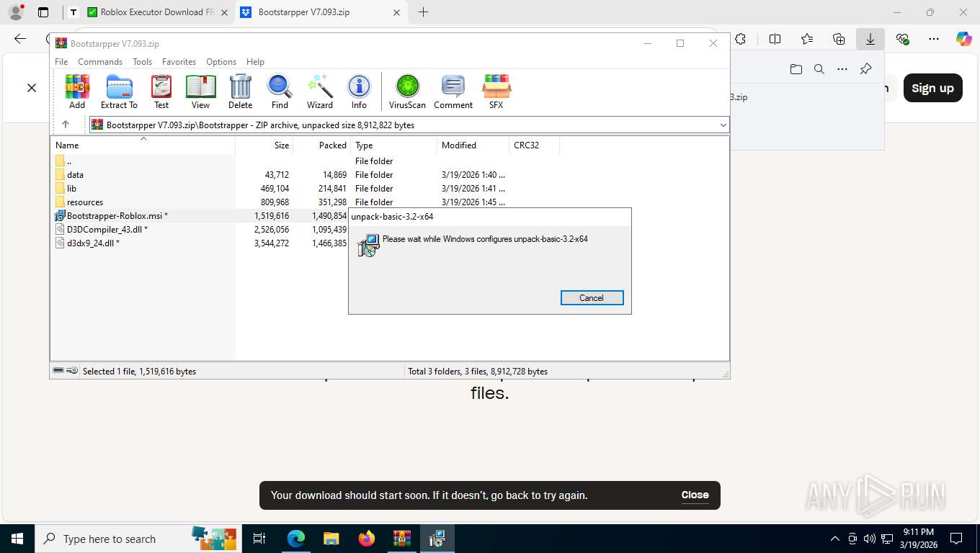
Task: Go up one folder level arrow
Action: point(66,125)
